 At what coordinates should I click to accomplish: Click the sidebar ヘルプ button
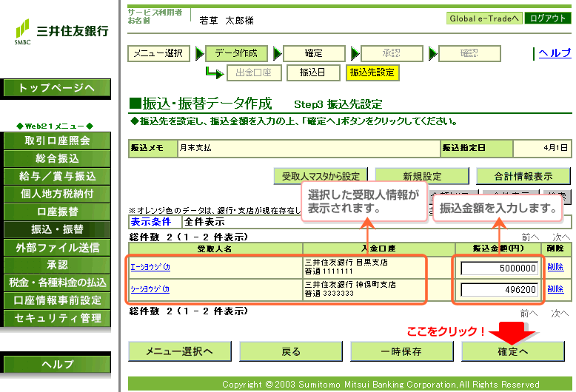click(57, 364)
